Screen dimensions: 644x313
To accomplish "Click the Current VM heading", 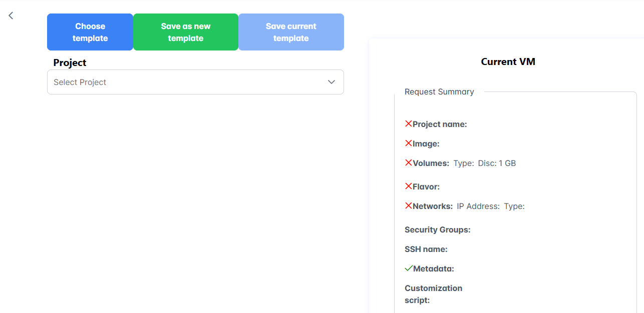I will click(508, 61).
